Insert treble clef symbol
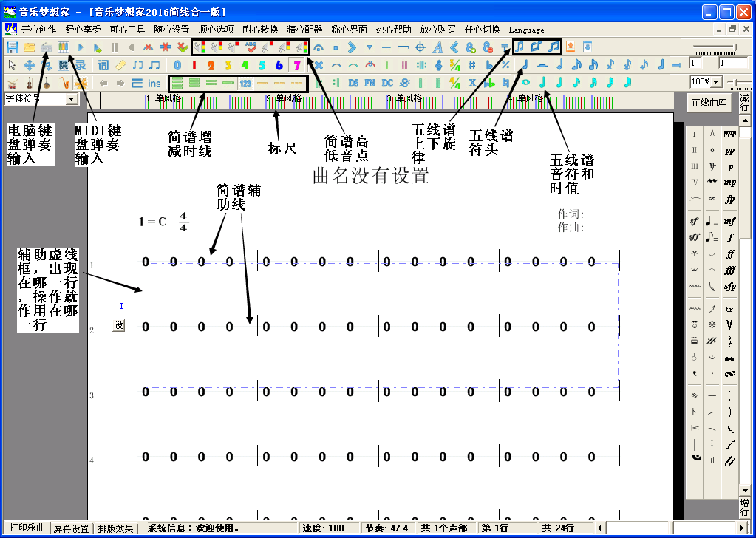The image size is (756, 538). [x=438, y=64]
